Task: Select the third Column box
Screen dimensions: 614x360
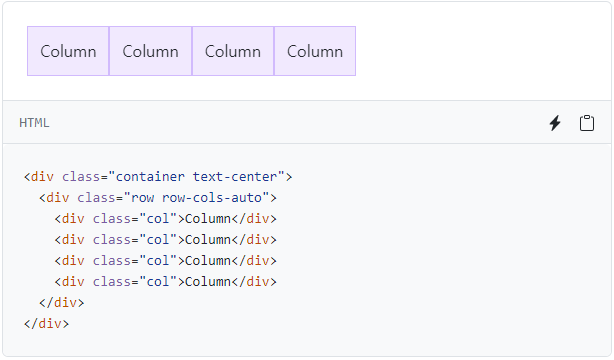Action: pos(233,51)
